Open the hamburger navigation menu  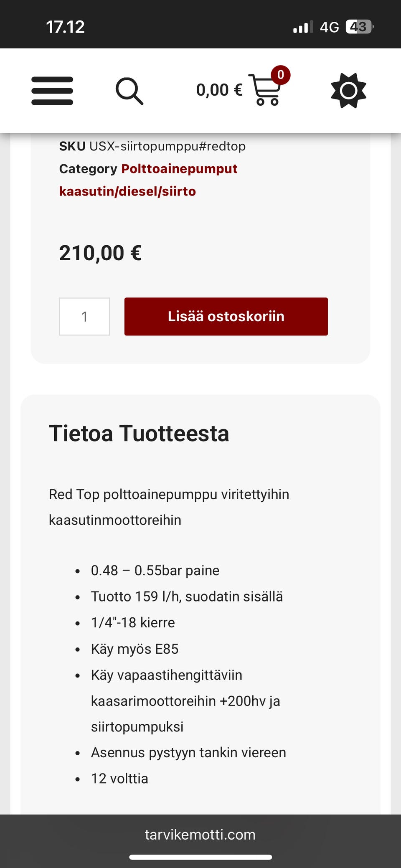52,91
